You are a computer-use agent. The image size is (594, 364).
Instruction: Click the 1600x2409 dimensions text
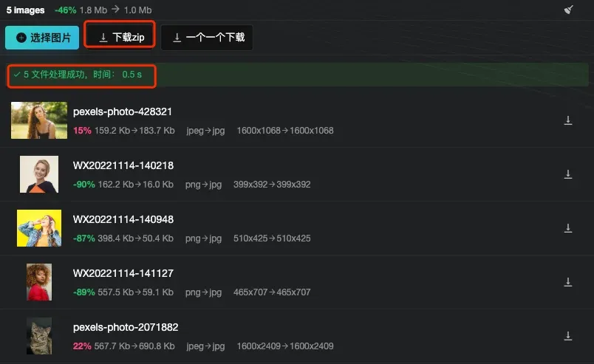285,346
